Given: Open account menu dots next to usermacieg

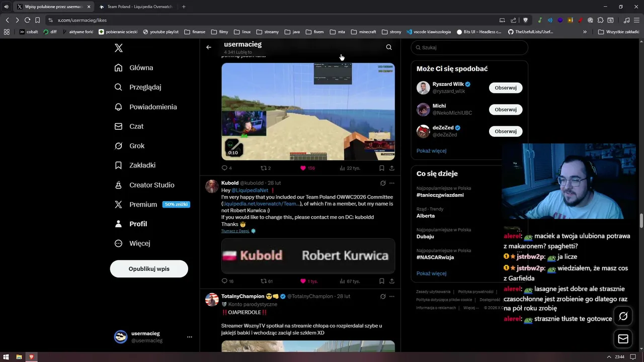Looking at the screenshot, I should point(190,337).
